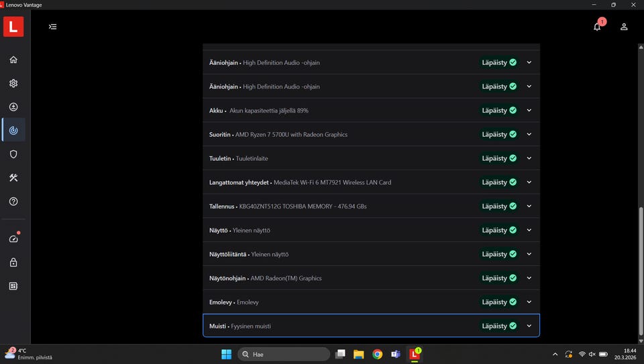Open clock and date 18.44 in tray
This screenshot has height=364, width=644.
(x=625, y=354)
